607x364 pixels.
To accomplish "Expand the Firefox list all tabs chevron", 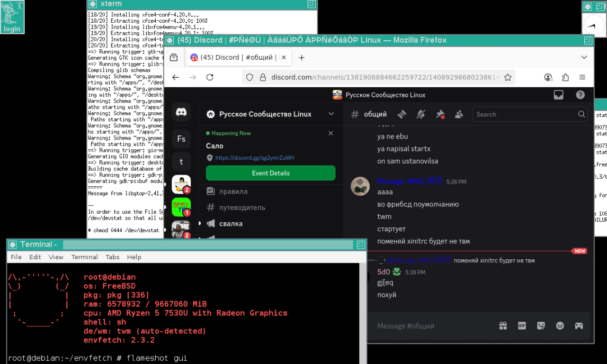I will pos(584,57).
